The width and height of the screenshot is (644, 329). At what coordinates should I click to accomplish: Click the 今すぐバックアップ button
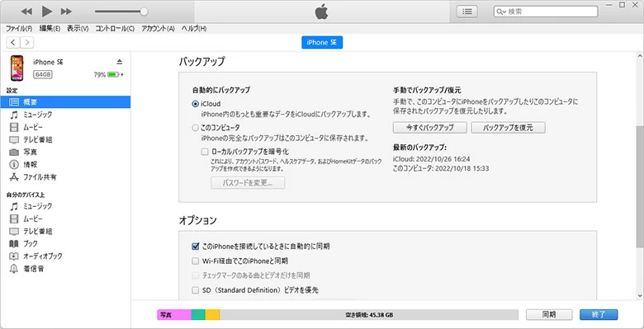click(429, 128)
